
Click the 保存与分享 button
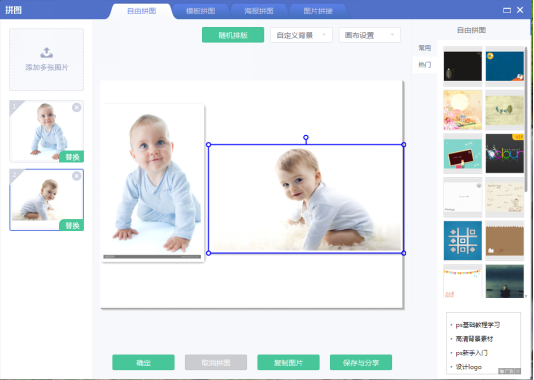click(361, 362)
